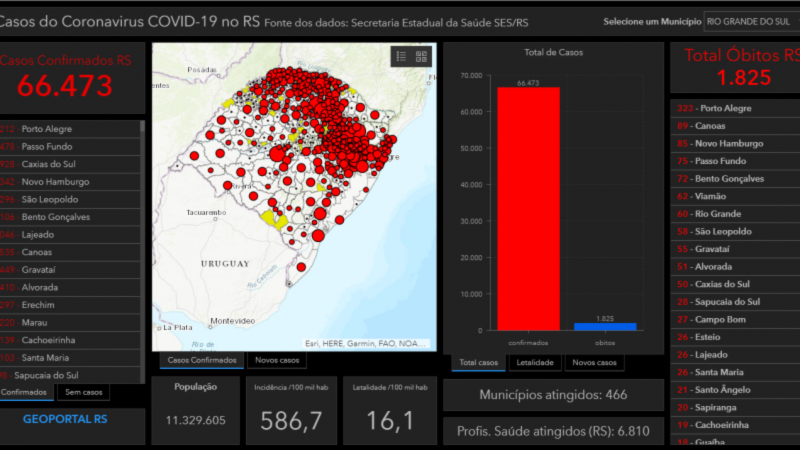Click the blue óbitos bar in chart

[x=605, y=327]
